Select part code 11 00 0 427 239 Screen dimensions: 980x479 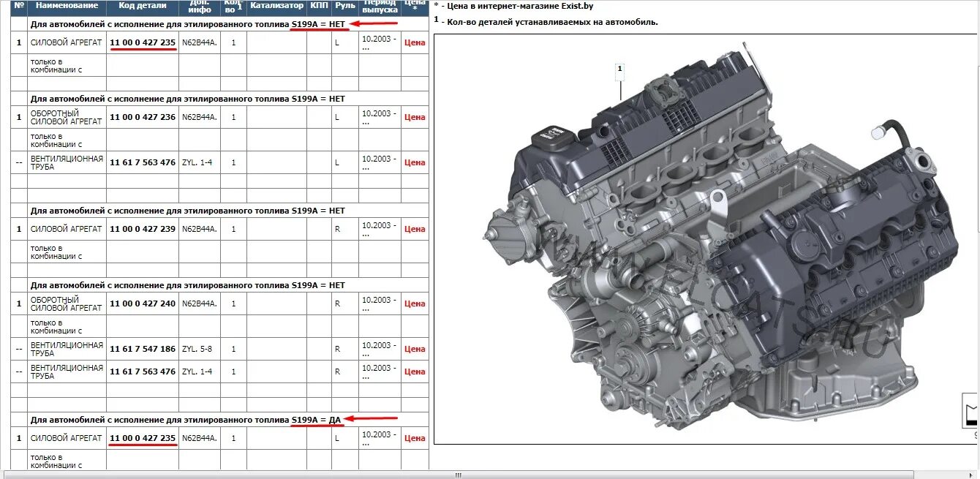[143, 229]
